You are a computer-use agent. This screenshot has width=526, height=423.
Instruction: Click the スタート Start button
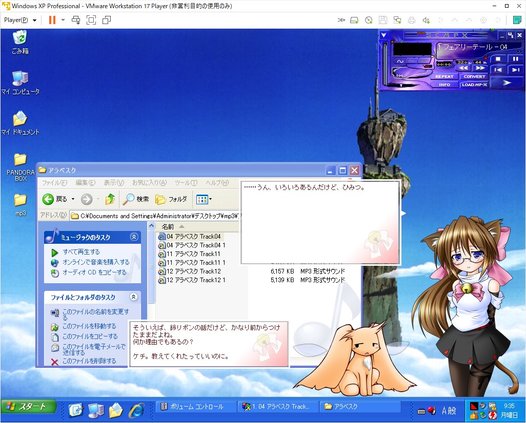coord(28,407)
